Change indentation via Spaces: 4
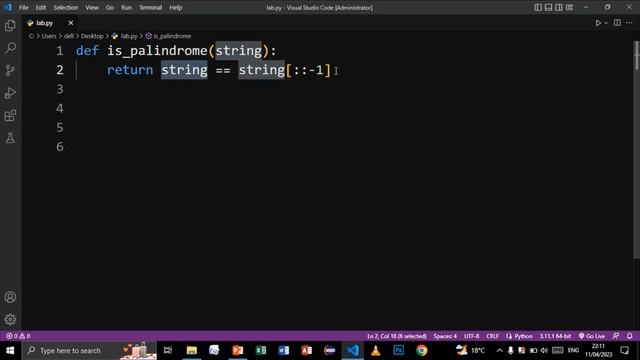This screenshot has height=360, width=640. coord(445,336)
